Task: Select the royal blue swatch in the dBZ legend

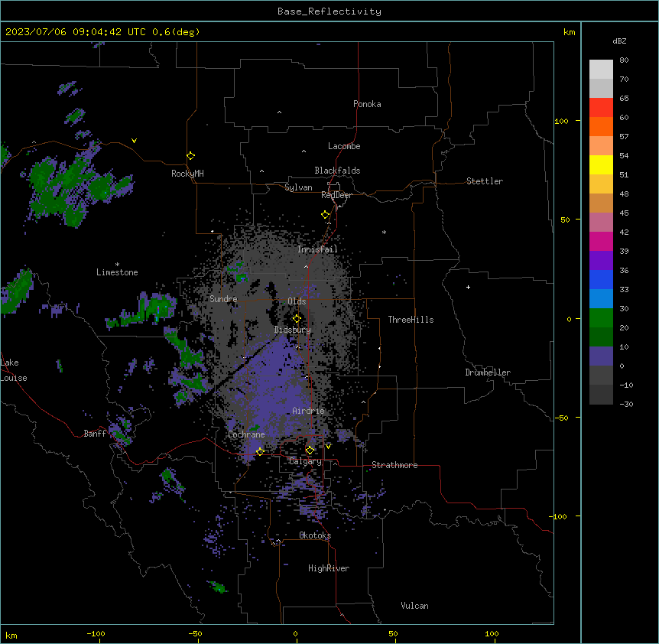Action: [x=601, y=279]
